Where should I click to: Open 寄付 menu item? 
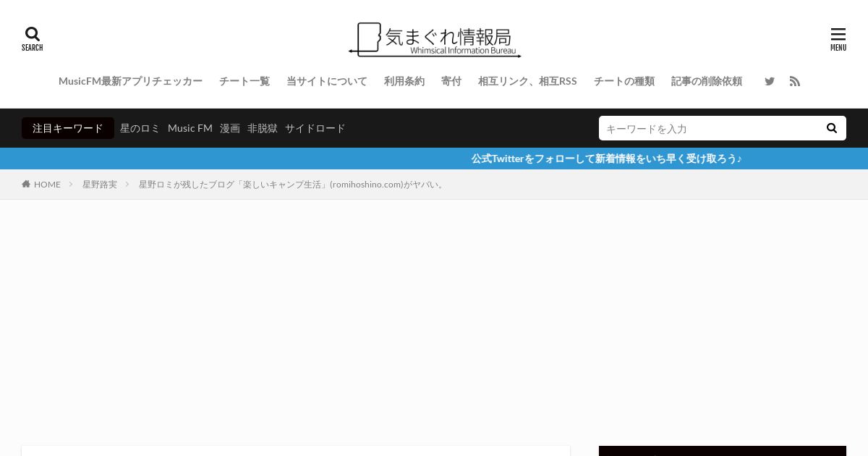pyautogui.click(x=451, y=81)
